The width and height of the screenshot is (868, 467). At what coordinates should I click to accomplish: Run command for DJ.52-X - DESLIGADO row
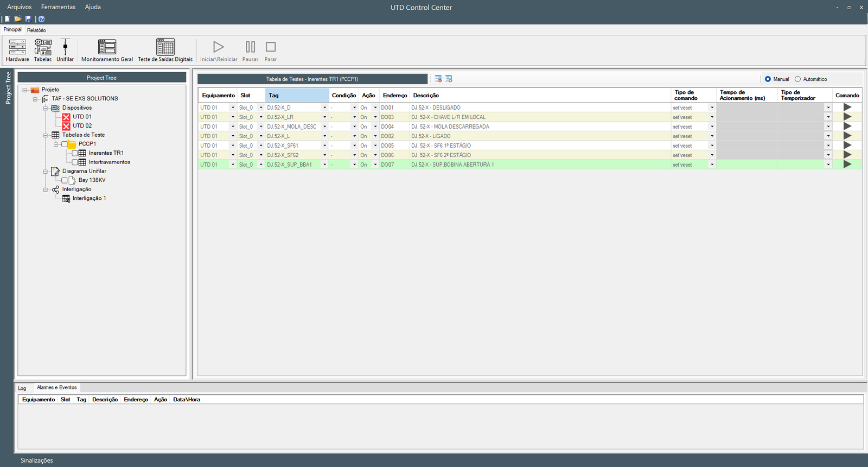coord(847,108)
